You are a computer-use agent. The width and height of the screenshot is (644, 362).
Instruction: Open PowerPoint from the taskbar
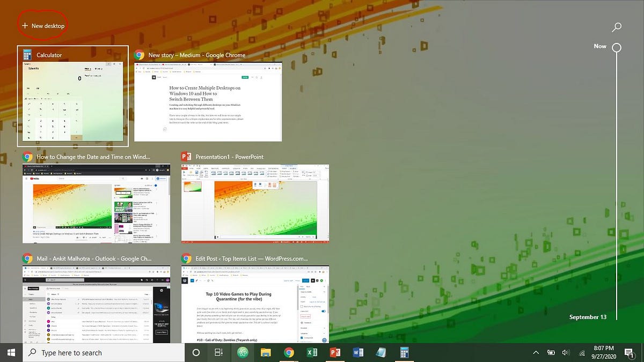point(334,352)
